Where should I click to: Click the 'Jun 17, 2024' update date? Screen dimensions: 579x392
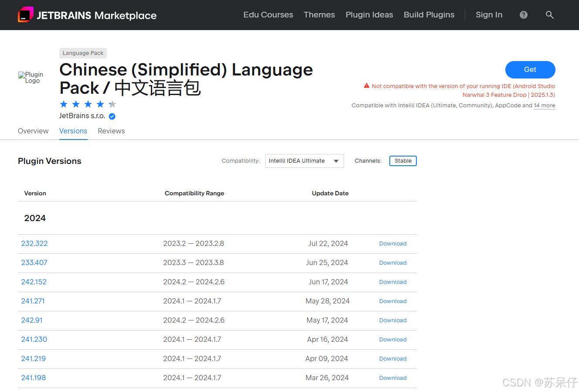coord(328,282)
